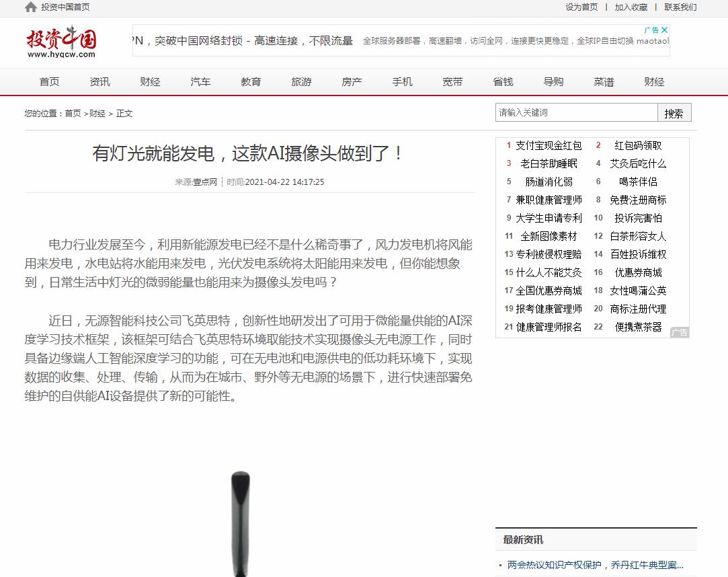Screen dimensions: 728x577
Task: Click 设为首页 in the top bar
Action: tap(581, 7)
